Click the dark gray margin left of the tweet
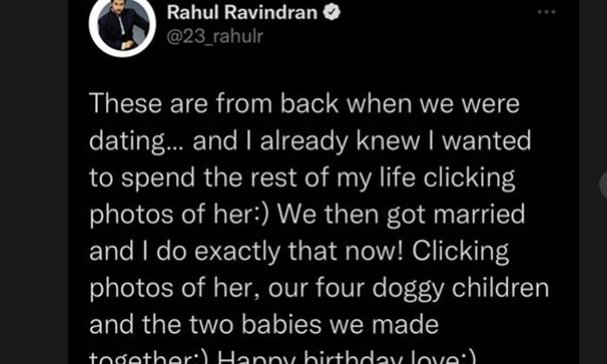The image size is (607, 364). [x=34, y=182]
